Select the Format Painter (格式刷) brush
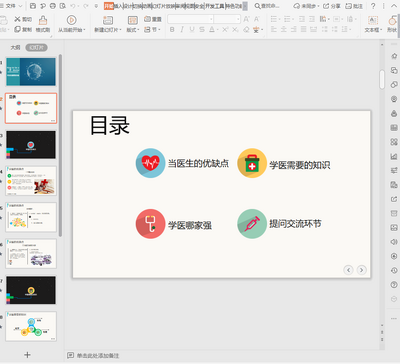400x364 pixels. pyautogui.click(x=43, y=21)
